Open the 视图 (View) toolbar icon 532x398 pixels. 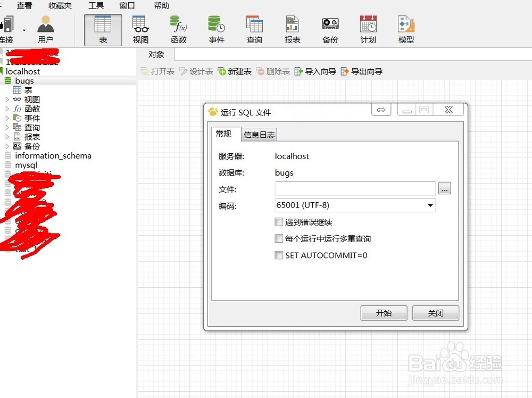point(140,30)
